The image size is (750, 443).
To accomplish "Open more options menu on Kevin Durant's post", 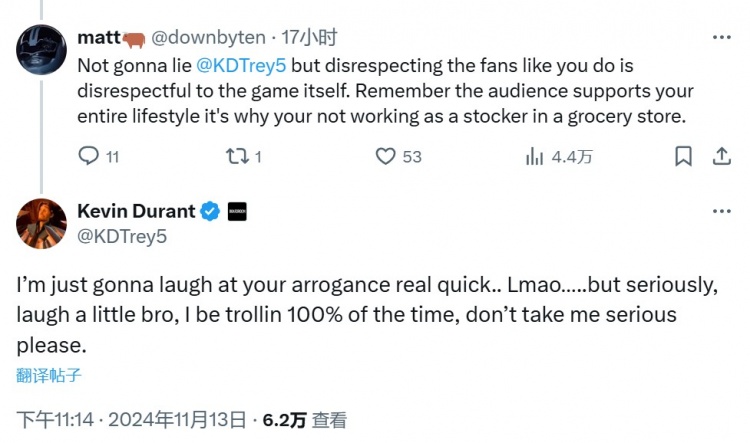I will tap(720, 211).
